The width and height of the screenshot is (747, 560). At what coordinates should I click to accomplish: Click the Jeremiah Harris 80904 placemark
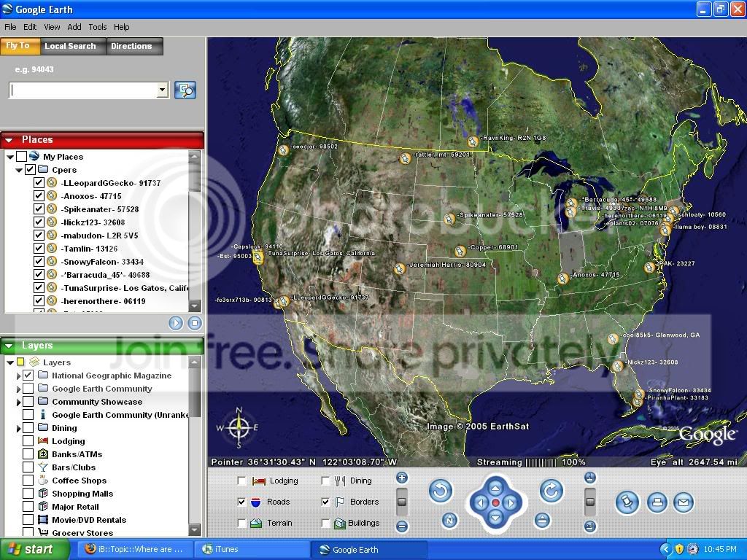pos(399,268)
